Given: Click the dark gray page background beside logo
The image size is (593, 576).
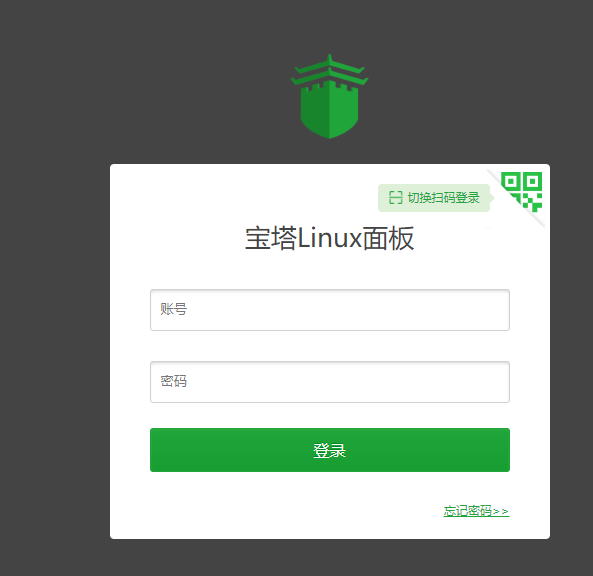Looking at the screenshot, I should coord(151,95).
